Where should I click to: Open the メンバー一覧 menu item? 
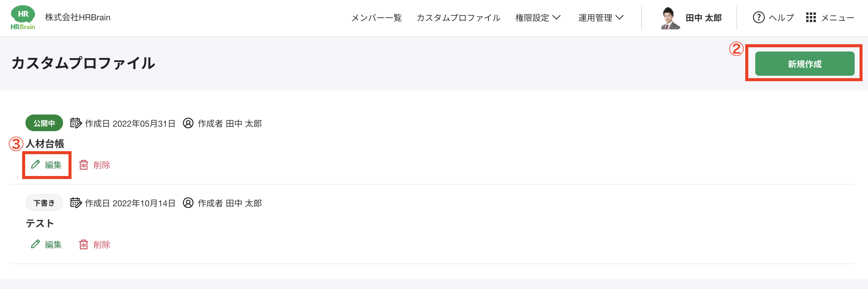coord(376,18)
